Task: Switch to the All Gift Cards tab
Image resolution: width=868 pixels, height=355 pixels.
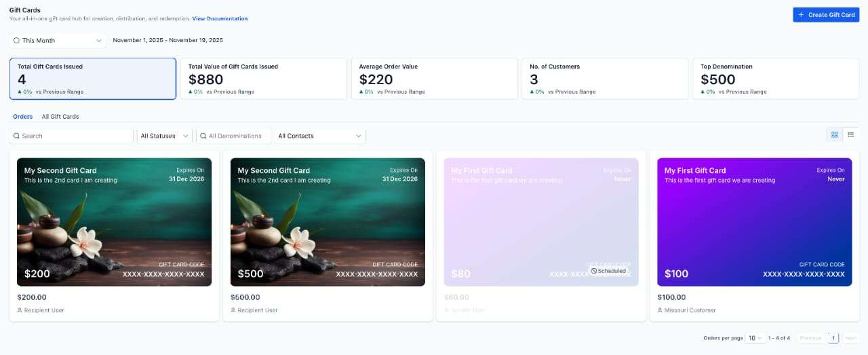Action: point(60,117)
